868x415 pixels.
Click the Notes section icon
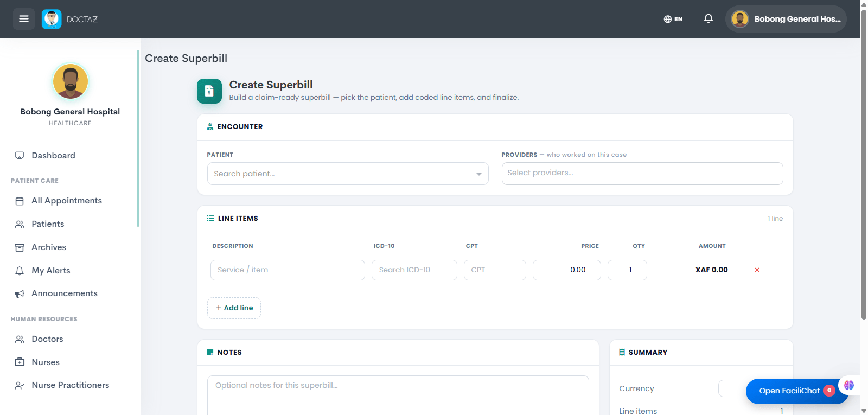pyautogui.click(x=210, y=352)
